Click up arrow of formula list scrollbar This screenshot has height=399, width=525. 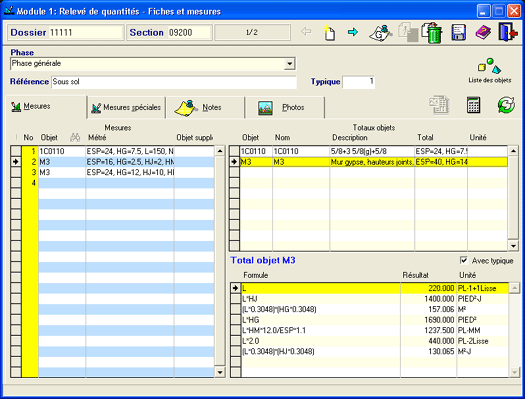coord(514,288)
